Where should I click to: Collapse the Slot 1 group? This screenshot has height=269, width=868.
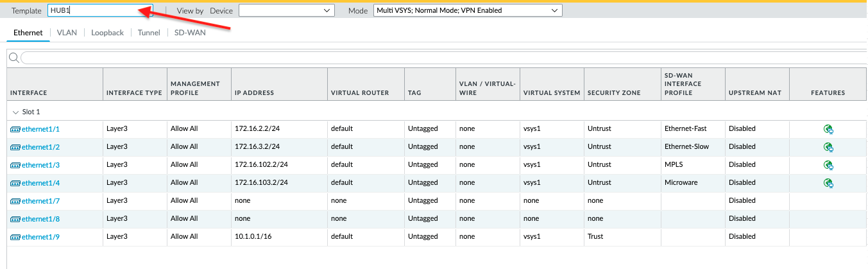pos(15,112)
